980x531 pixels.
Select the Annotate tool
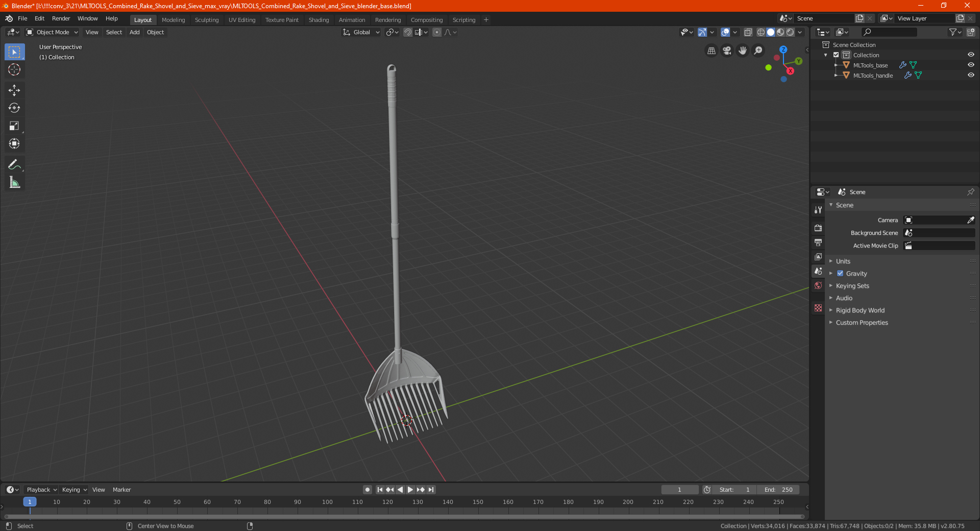[14, 164]
